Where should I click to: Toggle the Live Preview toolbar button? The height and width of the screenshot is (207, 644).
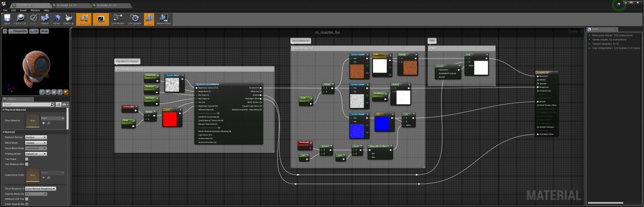click(x=101, y=19)
